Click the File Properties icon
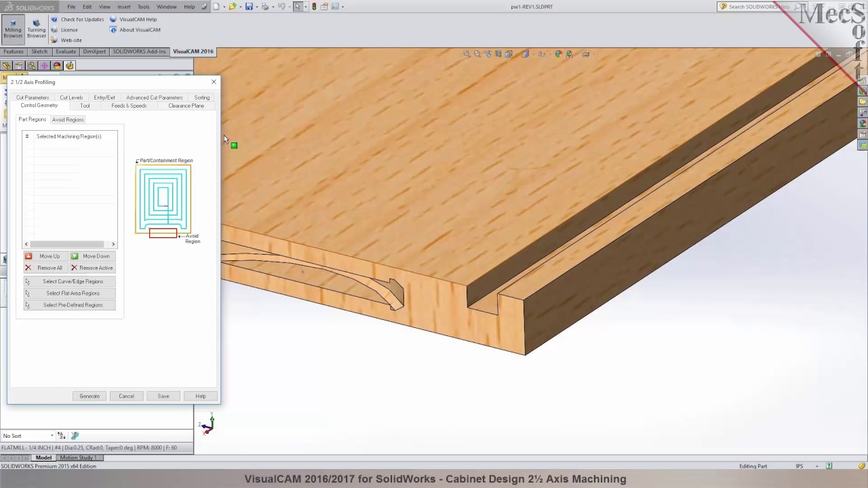Image resolution: width=868 pixels, height=488 pixels. [x=324, y=7]
